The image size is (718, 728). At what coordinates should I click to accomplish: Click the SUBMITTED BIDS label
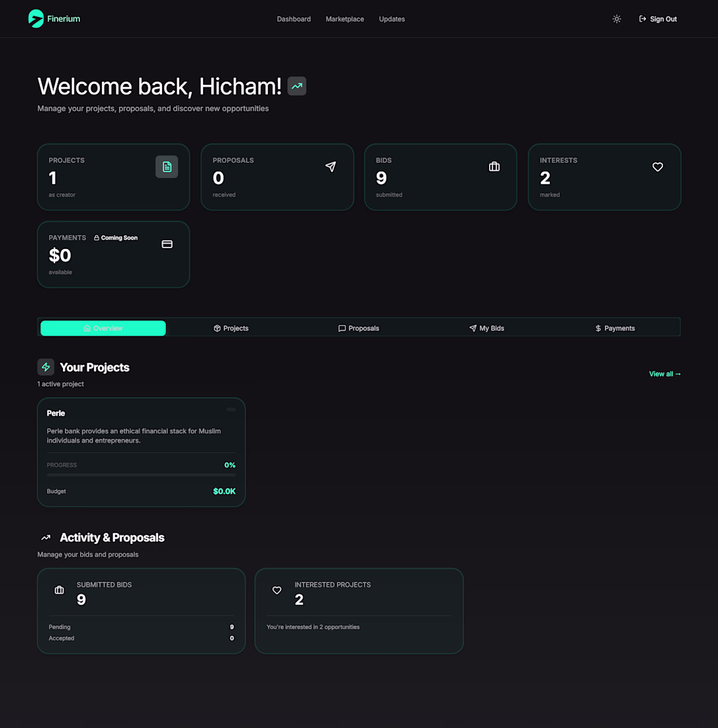104,585
